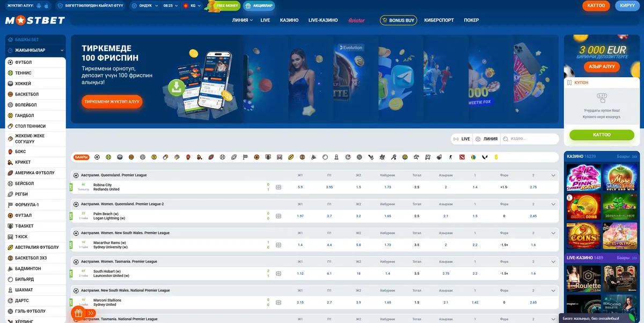Select Дартс in the sidebar

click(35, 300)
